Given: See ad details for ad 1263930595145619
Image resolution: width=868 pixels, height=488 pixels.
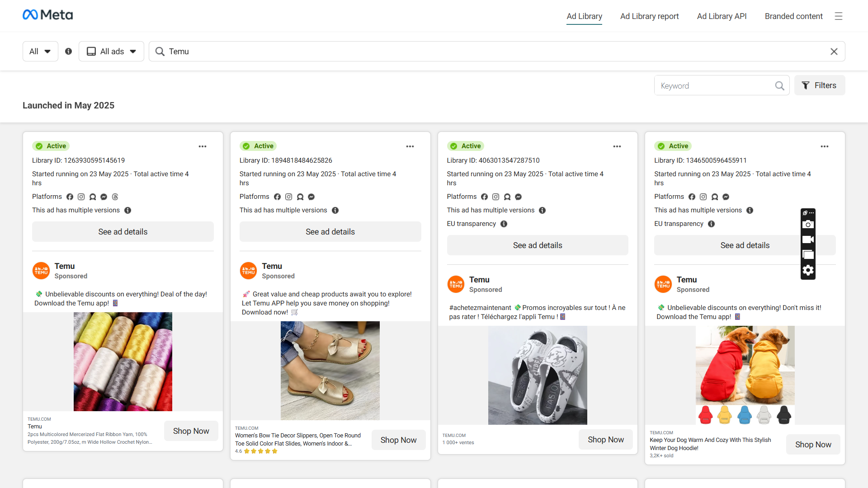Looking at the screenshot, I should [x=123, y=232].
